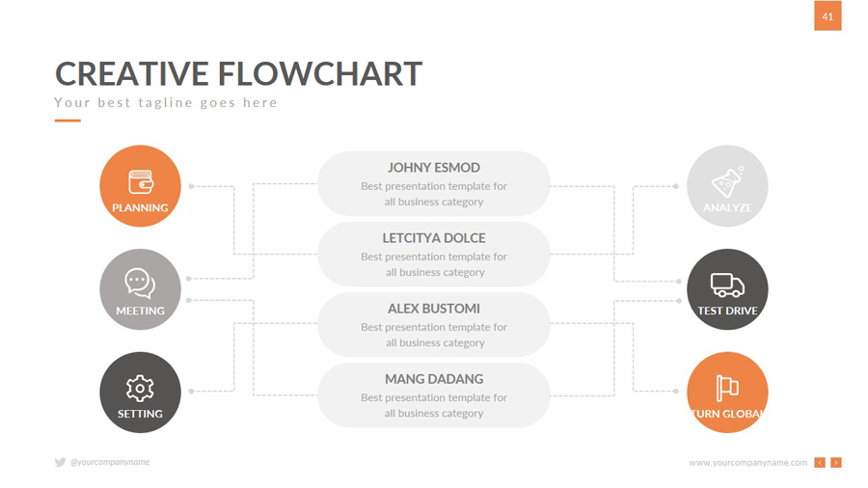Select the Johny Esmod text box
Screen dimensions: 868x488
434,183
